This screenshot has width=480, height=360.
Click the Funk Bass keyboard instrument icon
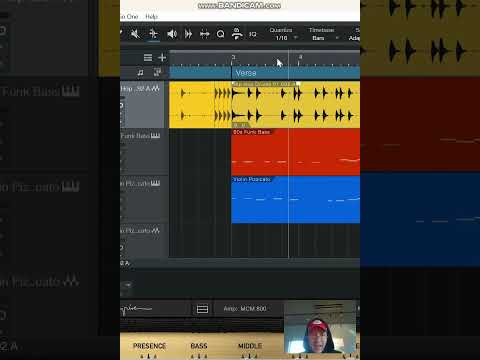click(155, 136)
